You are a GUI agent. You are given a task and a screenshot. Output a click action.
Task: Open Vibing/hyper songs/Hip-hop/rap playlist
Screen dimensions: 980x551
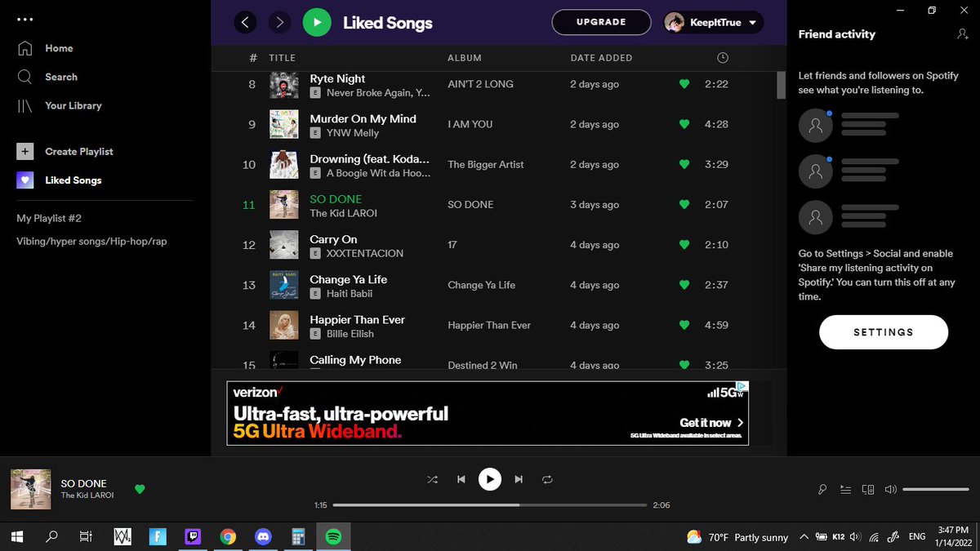tap(91, 242)
